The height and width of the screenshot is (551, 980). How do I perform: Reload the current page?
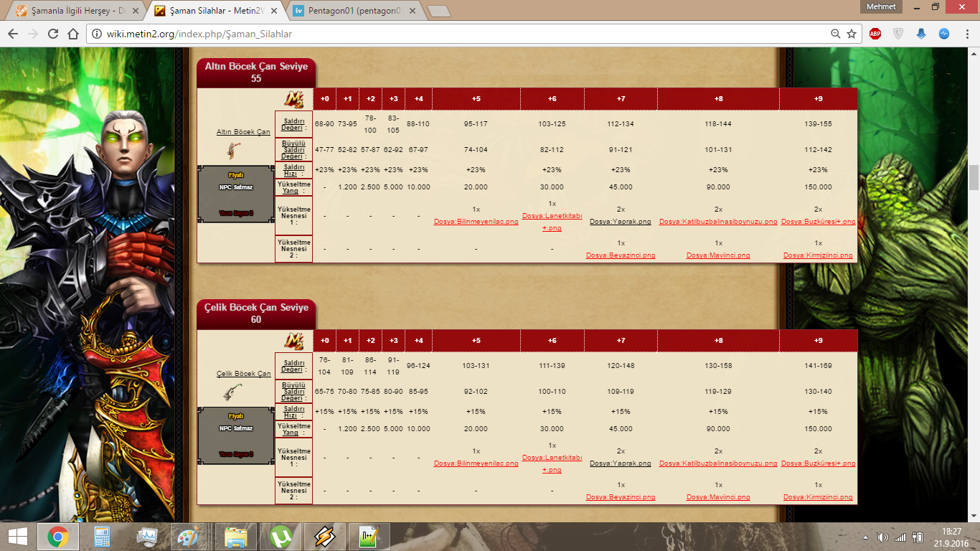coord(53,34)
